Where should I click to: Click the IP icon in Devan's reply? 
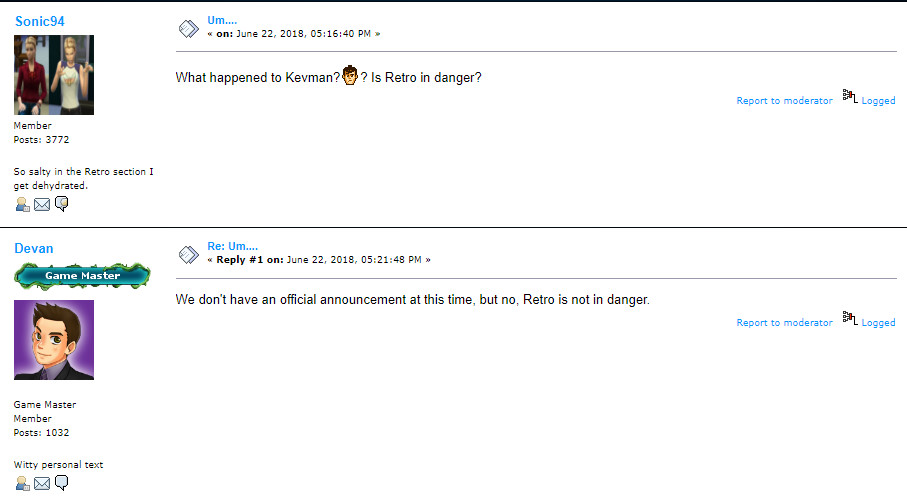coord(849,318)
